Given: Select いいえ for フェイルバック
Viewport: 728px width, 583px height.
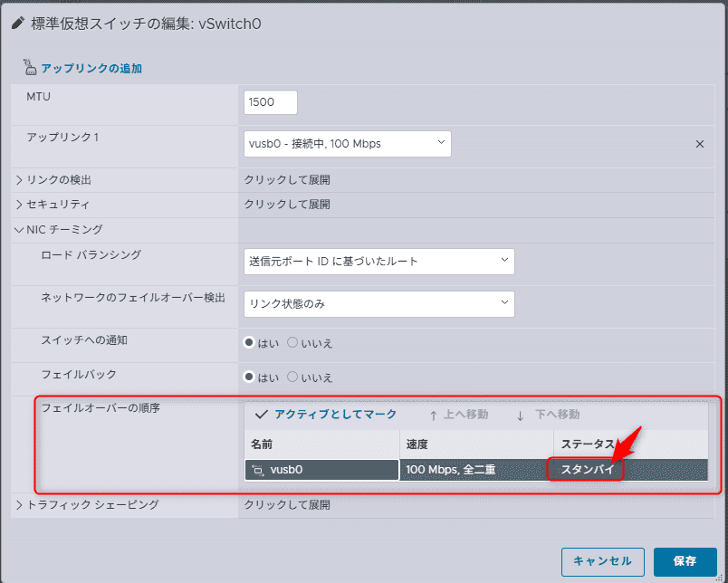Looking at the screenshot, I should coord(292,377).
